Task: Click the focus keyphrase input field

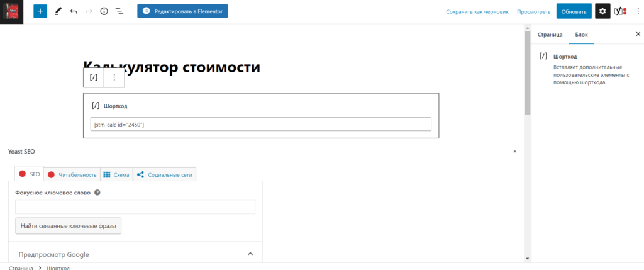Action: [135, 206]
